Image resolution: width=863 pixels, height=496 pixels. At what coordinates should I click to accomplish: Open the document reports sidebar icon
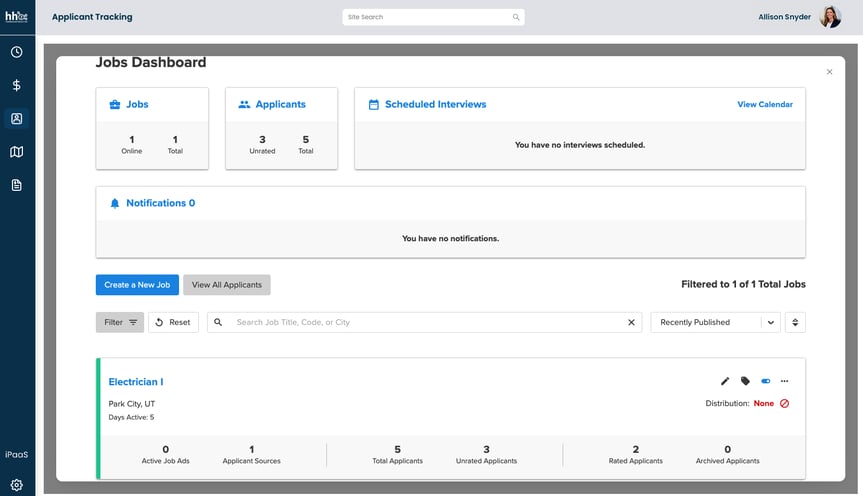(17, 185)
